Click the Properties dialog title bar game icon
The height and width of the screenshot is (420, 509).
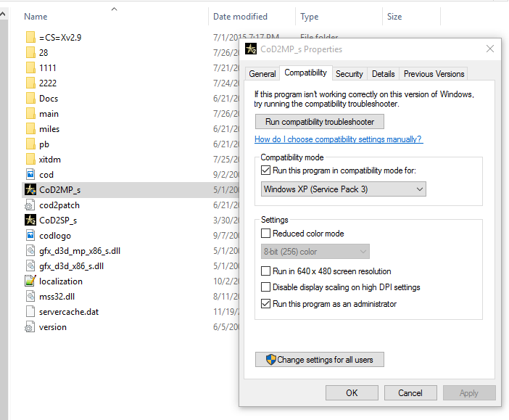click(x=251, y=49)
